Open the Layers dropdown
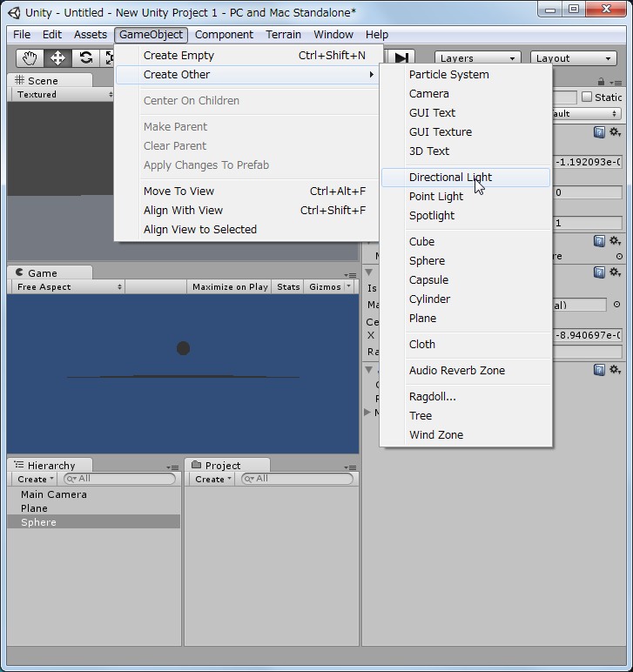The height and width of the screenshot is (672, 633). (477, 58)
